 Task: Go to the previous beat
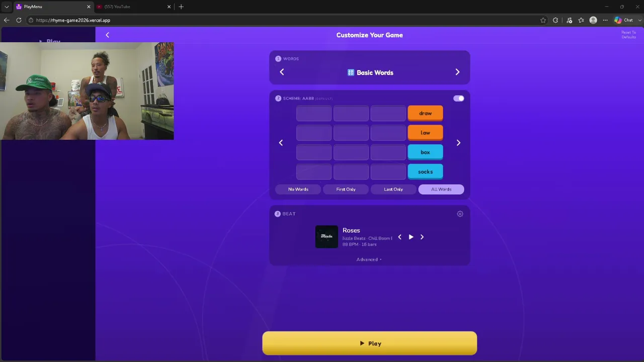click(x=400, y=237)
